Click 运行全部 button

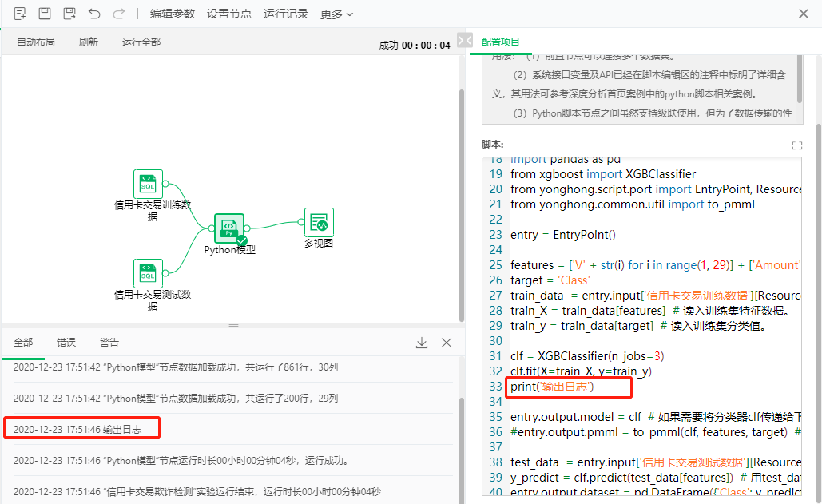click(x=141, y=42)
